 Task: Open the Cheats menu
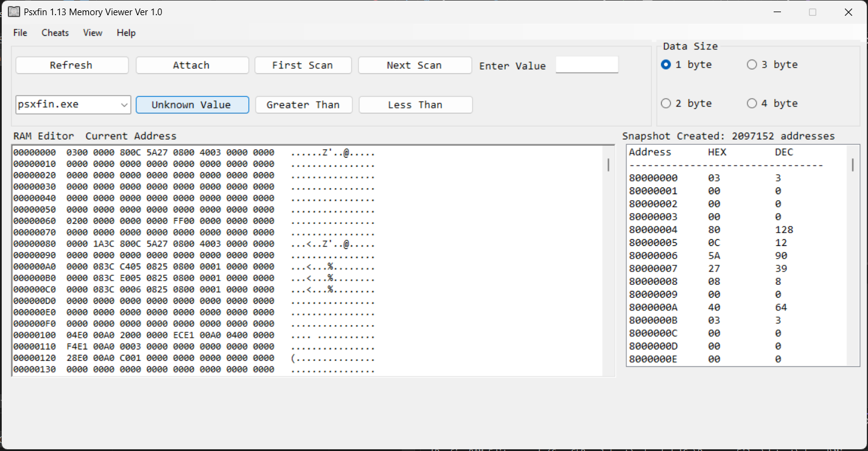(x=55, y=33)
